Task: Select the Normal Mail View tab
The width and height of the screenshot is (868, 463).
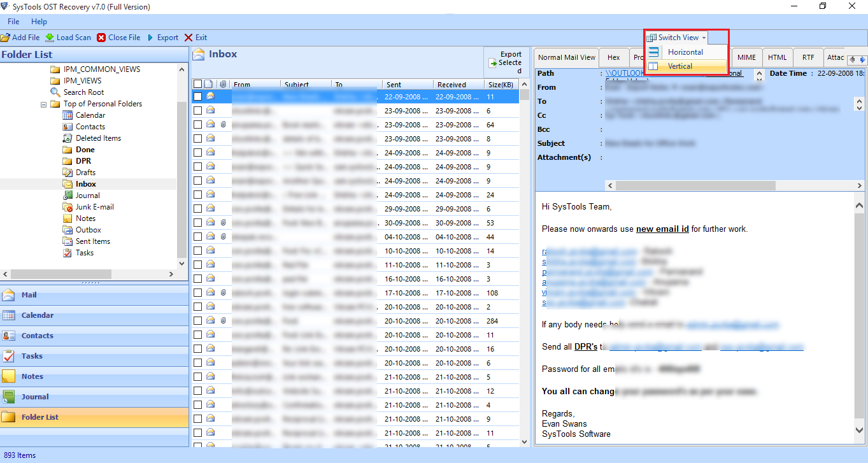Action: pos(567,57)
